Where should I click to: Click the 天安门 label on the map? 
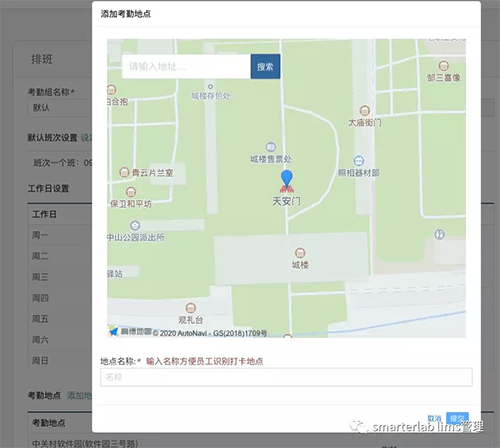click(x=286, y=201)
